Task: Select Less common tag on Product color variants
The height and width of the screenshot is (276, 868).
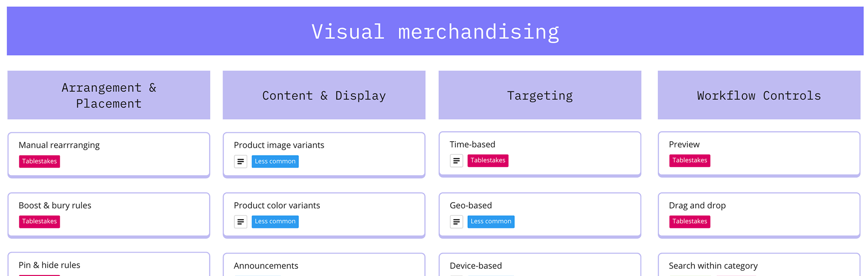Action: 275,222
